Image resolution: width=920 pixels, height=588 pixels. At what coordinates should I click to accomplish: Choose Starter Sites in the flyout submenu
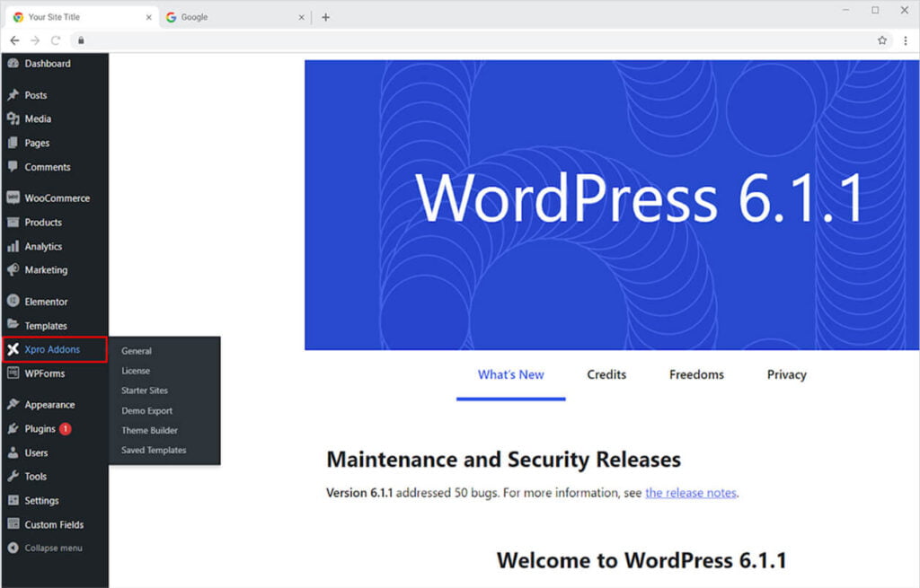pos(145,391)
